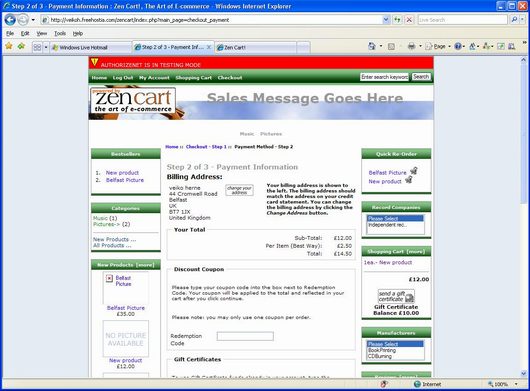Click the cart icon beside Belfast Picture
The width and height of the screenshot is (530, 391).
tap(414, 171)
